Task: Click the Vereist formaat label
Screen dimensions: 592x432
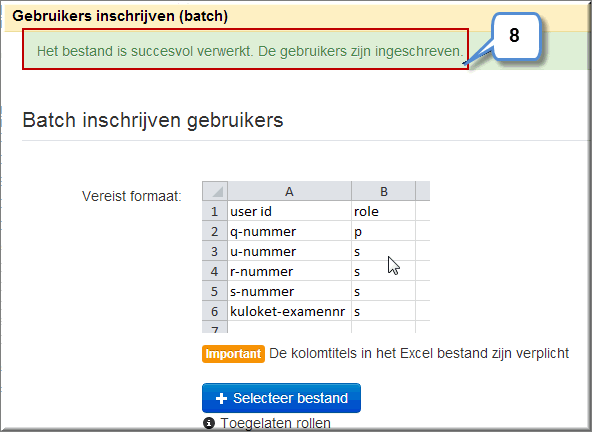Action: click(x=132, y=196)
